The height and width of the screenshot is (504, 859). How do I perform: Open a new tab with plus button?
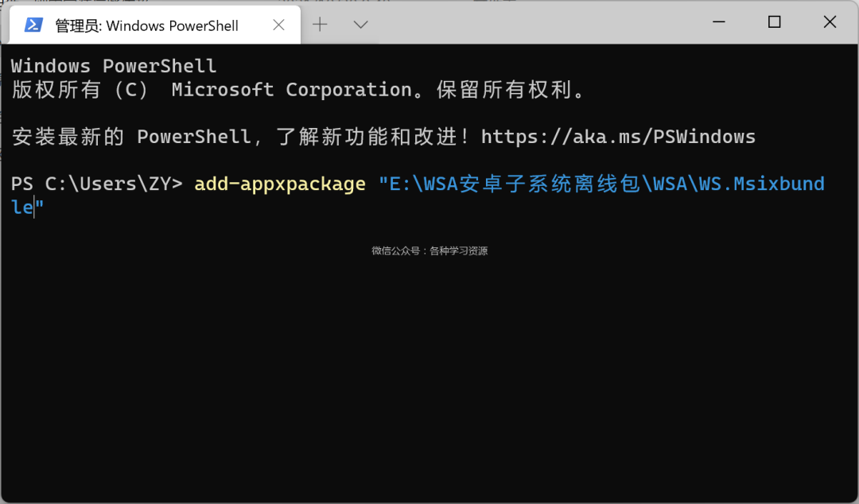(320, 25)
